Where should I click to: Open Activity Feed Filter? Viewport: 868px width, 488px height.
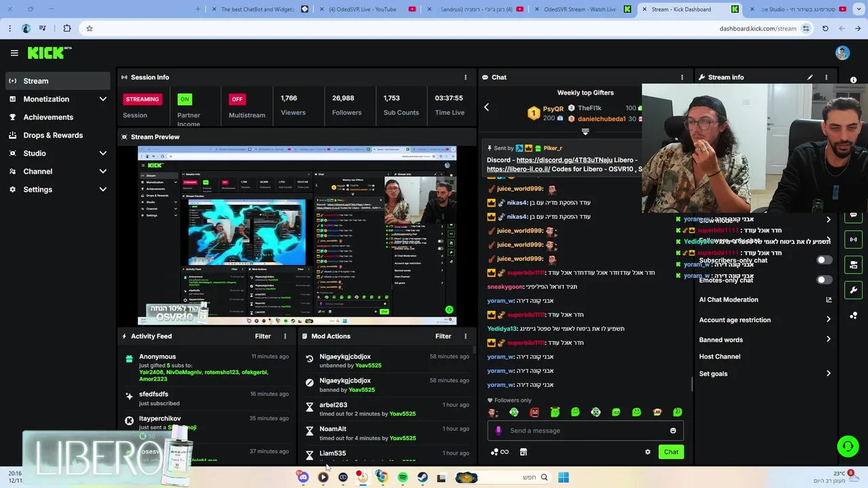pos(262,336)
